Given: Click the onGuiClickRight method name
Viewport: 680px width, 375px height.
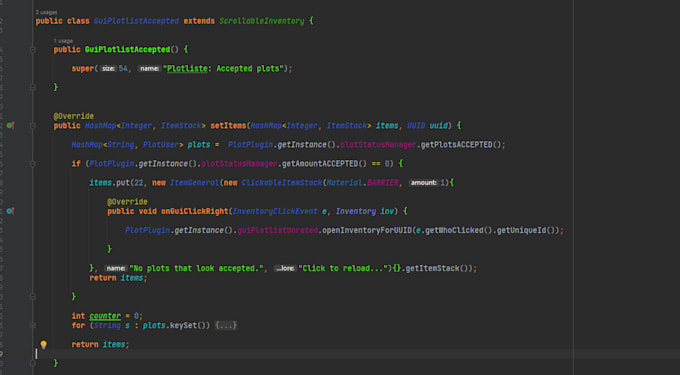Looking at the screenshot, I should click(x=195, y=211).
